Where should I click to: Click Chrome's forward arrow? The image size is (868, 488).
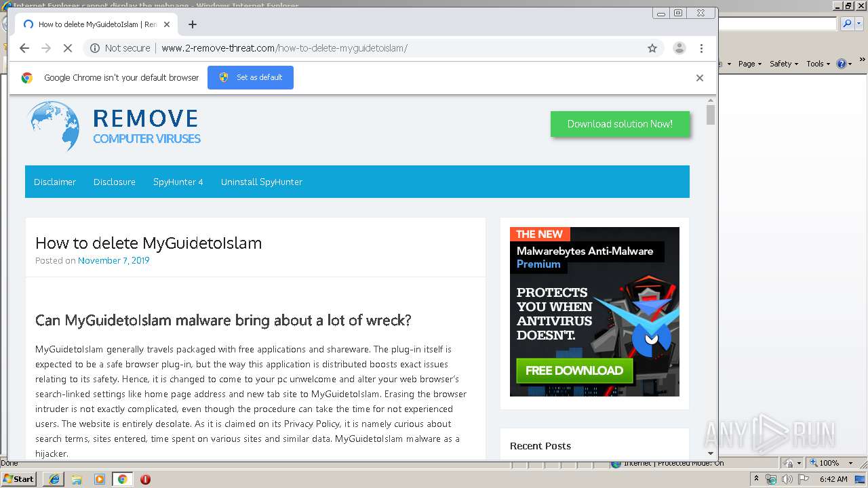pos(46,48)
